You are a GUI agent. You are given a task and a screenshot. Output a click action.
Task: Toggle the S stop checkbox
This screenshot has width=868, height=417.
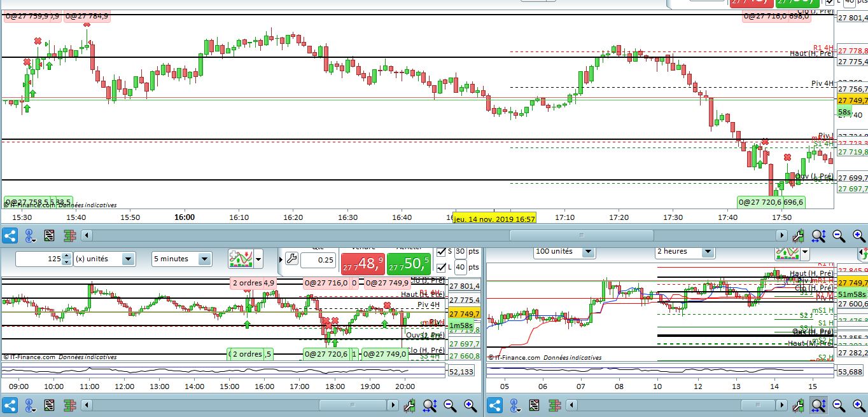[442, 252]
